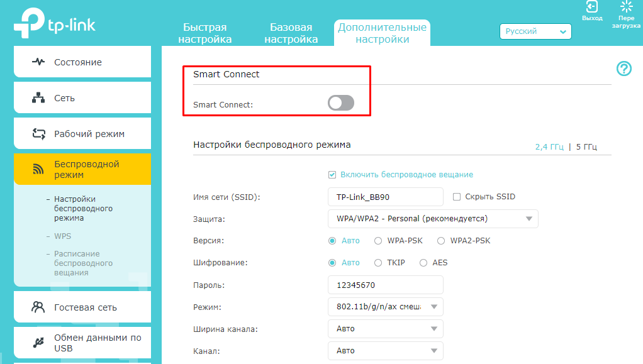The height and width of the screenshot is (364, 643).
Task: Check the Скрыть SSID checkbox
Action: coord(457,197)
